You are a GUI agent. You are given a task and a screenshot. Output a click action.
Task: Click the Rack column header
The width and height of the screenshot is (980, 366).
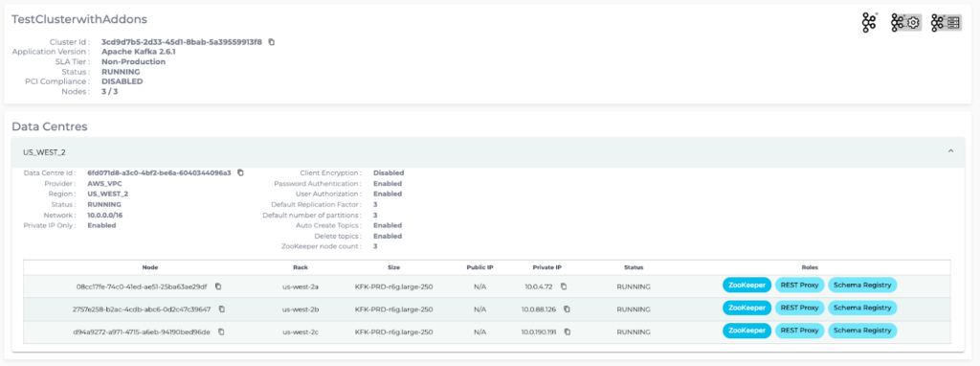click(300, 267)
